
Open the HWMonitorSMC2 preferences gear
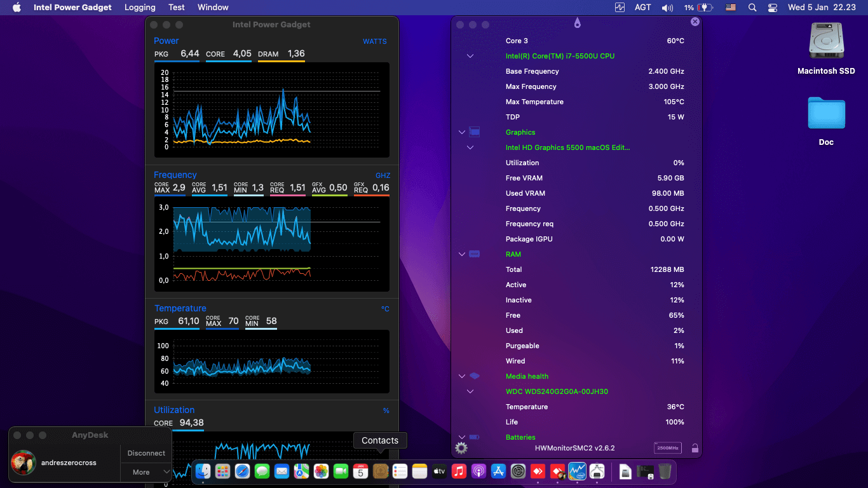(461, 447)
